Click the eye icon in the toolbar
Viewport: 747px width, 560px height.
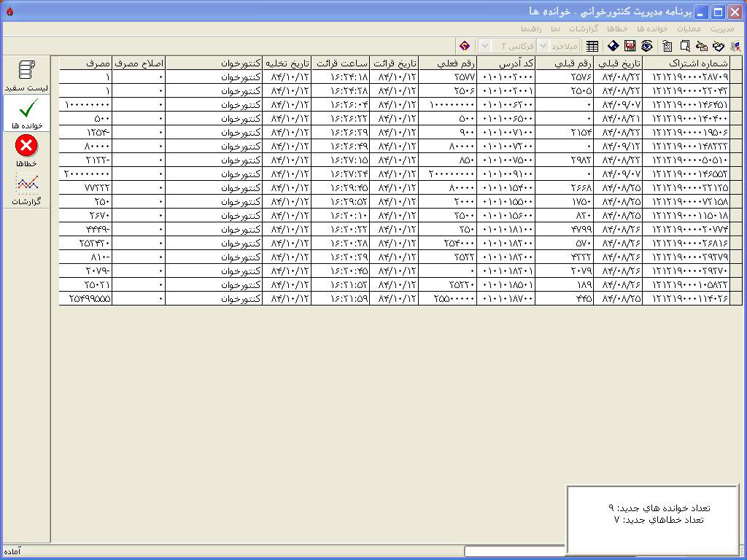(x=647, y=46)
